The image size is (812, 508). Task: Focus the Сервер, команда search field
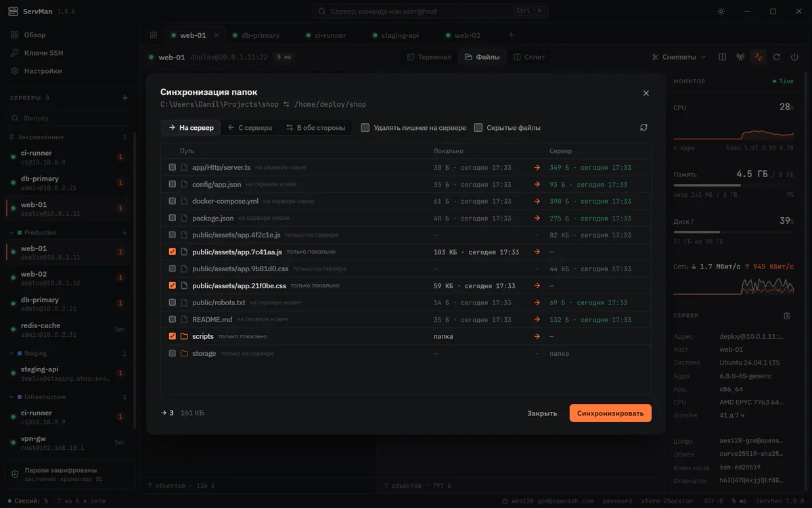(431, 11)
